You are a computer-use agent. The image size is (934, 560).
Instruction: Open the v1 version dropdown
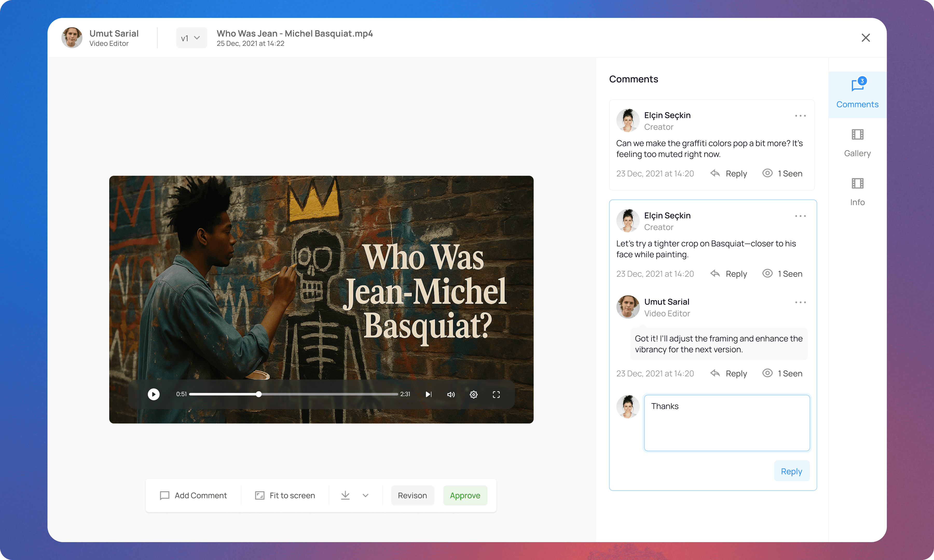[191, 38]
